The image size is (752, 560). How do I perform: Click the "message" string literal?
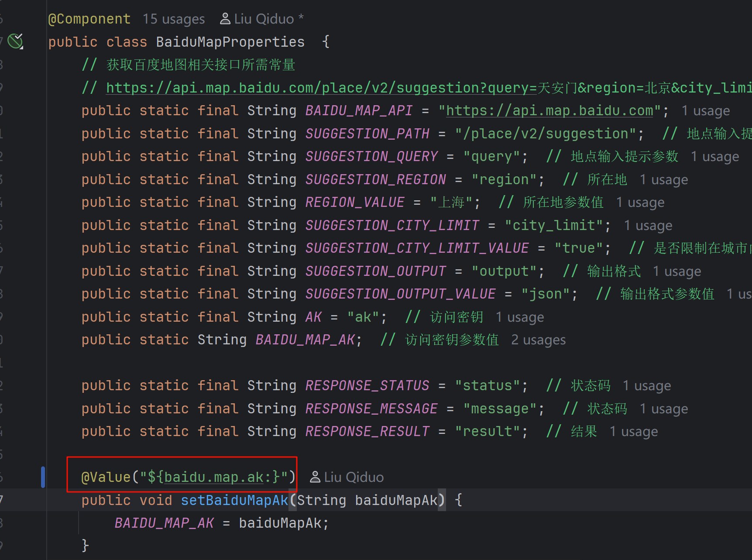pyautogui.click(x=500, y=409)
